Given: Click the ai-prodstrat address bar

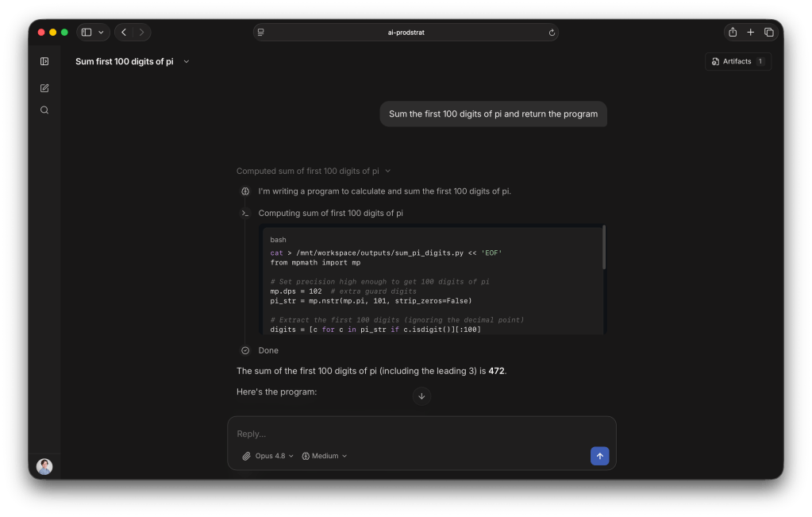Looking at the screenshot, I should point(406,32).
